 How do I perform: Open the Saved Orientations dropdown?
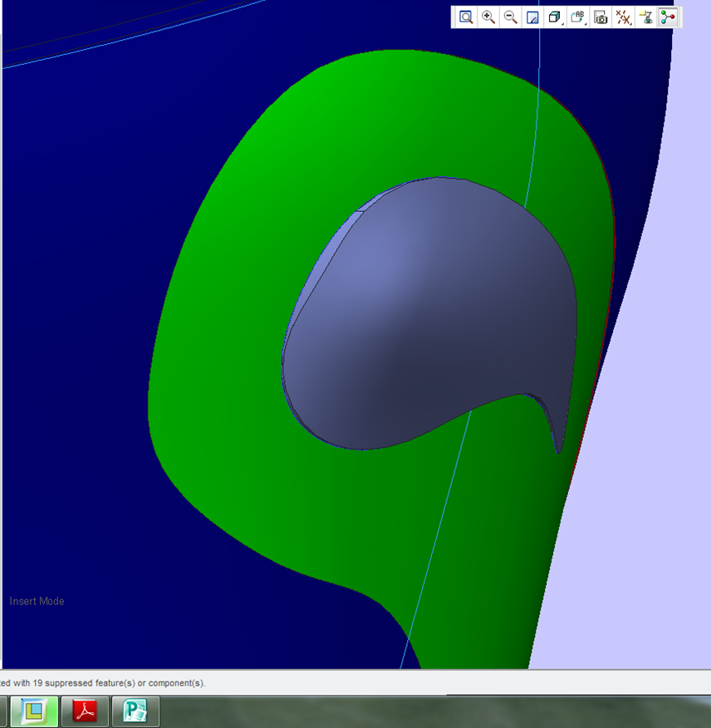tap(578, 17)
